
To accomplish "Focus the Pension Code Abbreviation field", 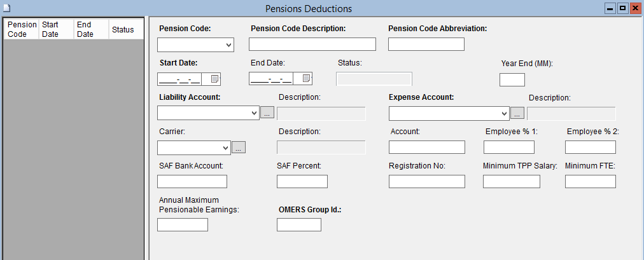I will click(x=426, y=44).
